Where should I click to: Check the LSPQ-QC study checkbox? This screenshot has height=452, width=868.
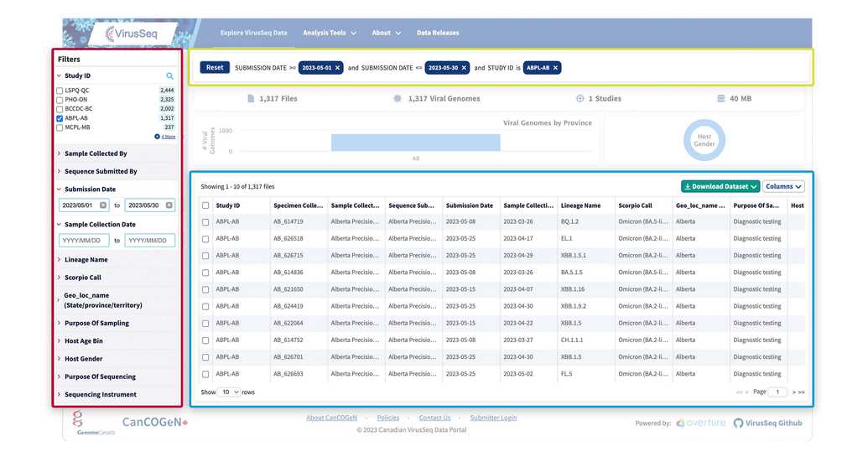click(60, 91)
